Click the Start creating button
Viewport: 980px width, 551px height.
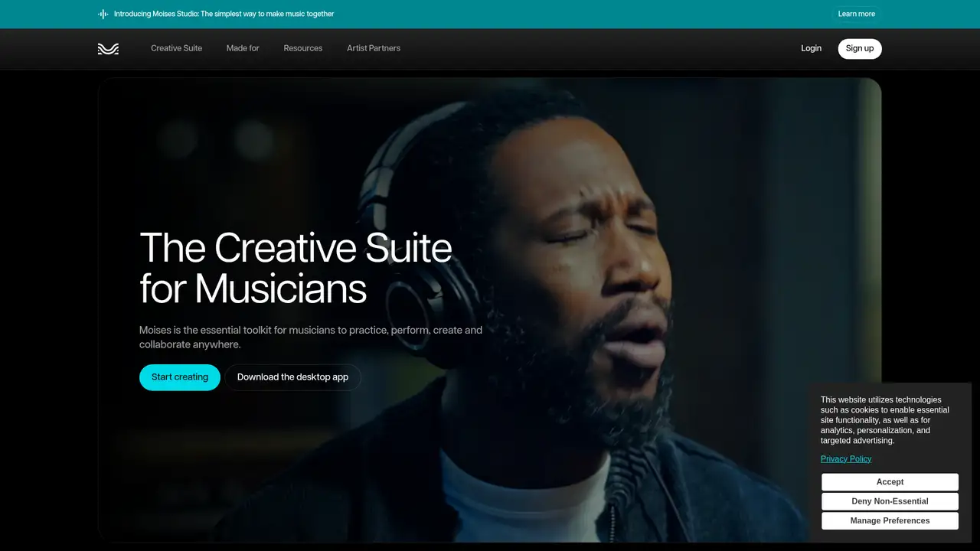coord(180,377)
